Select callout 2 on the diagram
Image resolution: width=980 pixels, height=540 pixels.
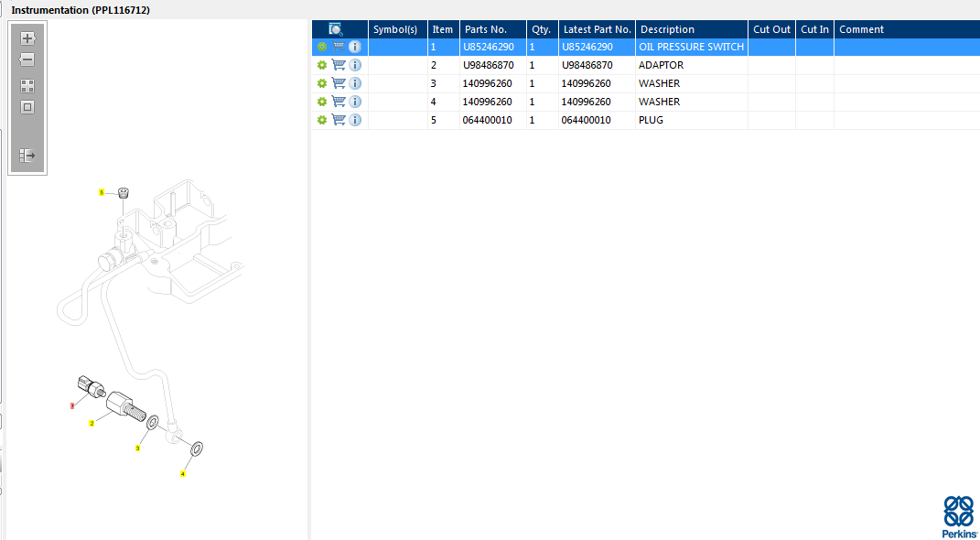(x=92, y=423)
